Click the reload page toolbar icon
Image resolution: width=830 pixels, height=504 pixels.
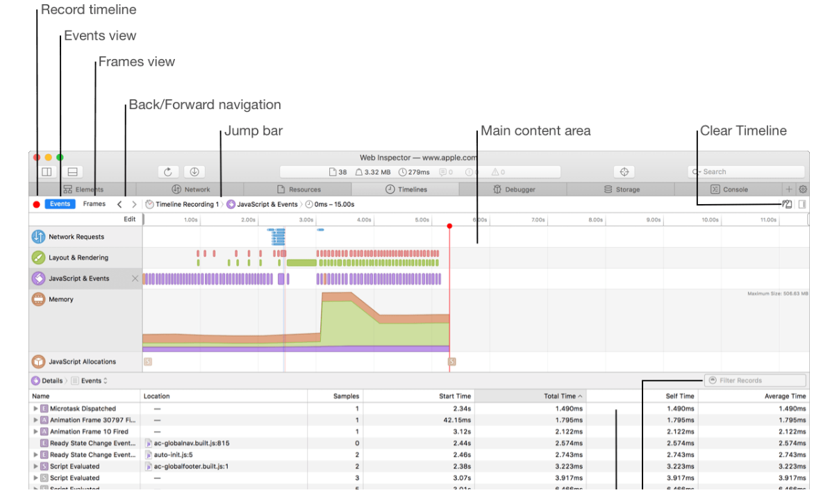tap(168, 172)
